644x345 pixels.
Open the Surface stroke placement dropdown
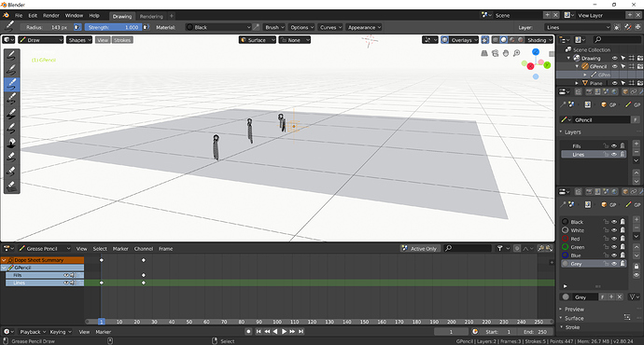[x=258, y=40]
